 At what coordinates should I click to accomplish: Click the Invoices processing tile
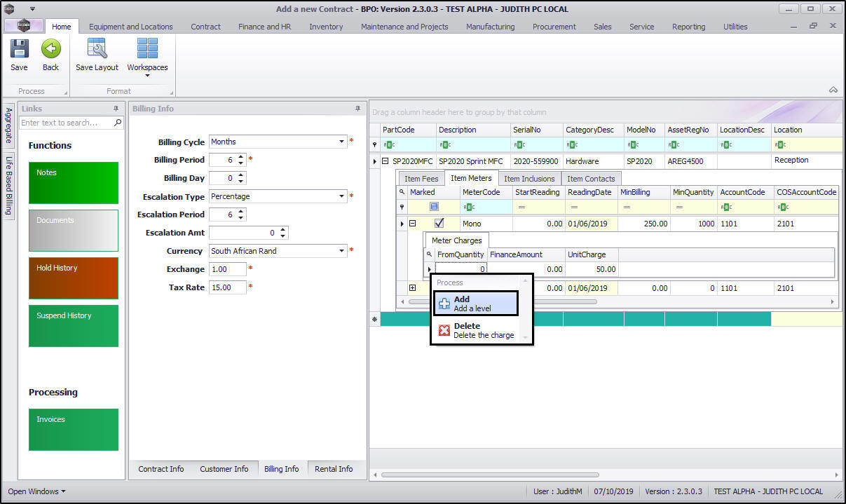point(74,429)
